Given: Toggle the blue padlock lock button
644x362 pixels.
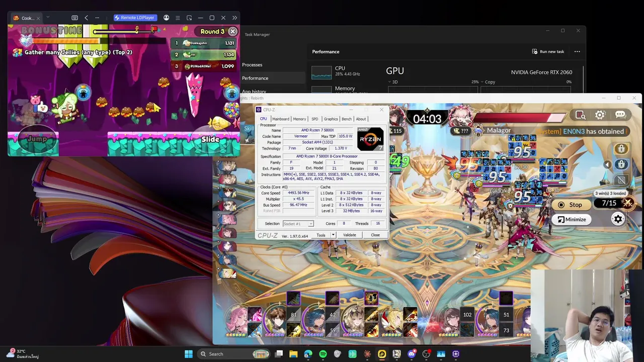Looking at the screenshot, I should pos(621,164).
